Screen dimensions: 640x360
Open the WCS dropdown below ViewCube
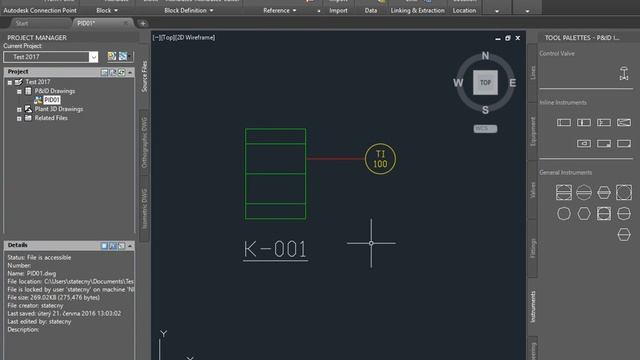(485, 129)
